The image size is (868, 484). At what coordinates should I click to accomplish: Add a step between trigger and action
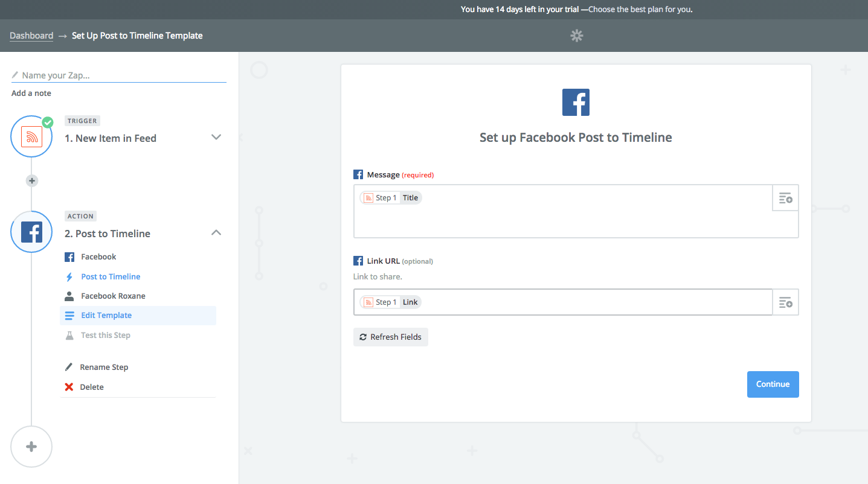pyautogui.click(x=32, y=180)
